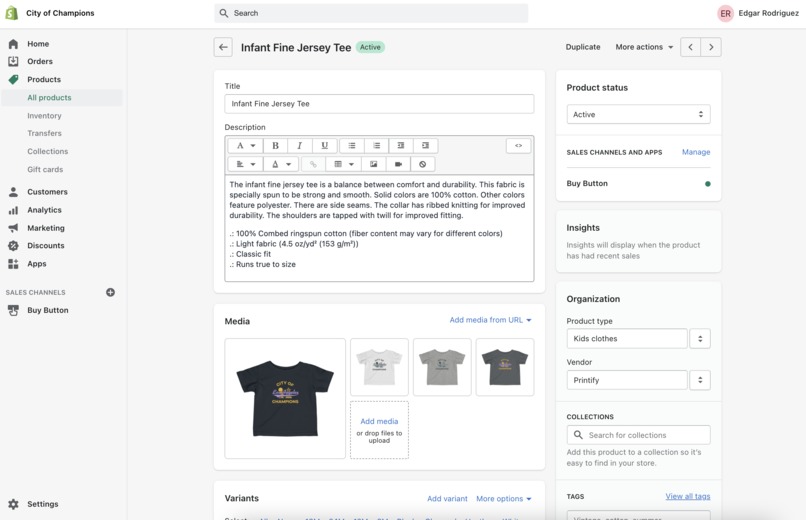Edit the Product type field
Screen dimensions: 806x520
pos(627,339)
